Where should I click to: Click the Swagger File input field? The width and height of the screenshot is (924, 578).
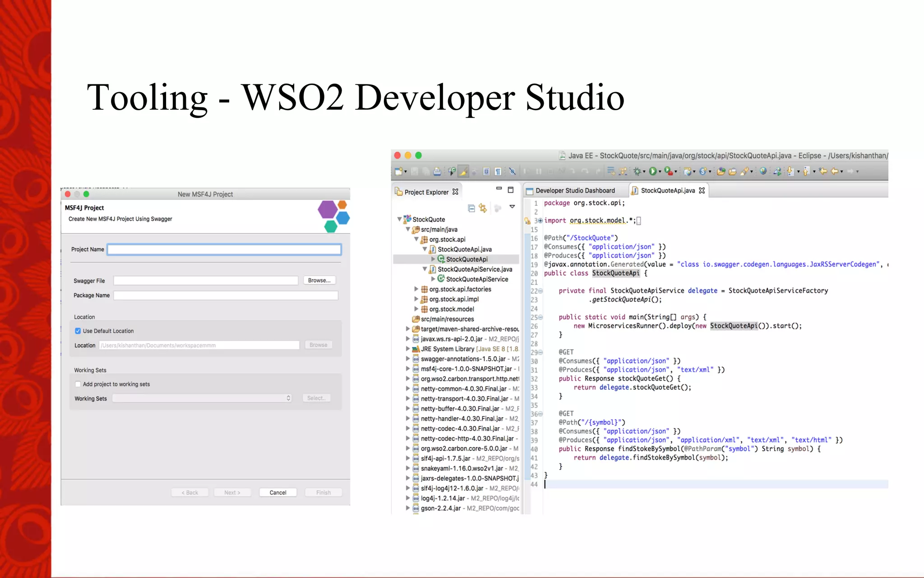coord(206,280)
